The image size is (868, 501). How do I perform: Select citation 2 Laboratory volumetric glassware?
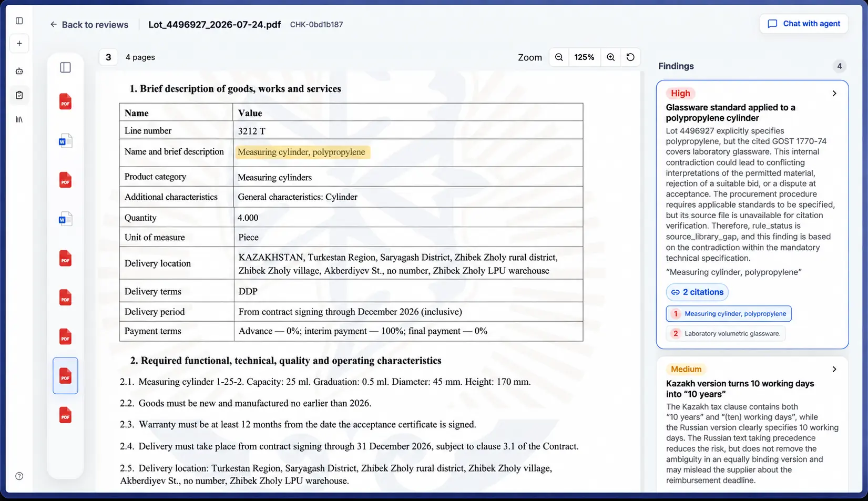point(726,333)
